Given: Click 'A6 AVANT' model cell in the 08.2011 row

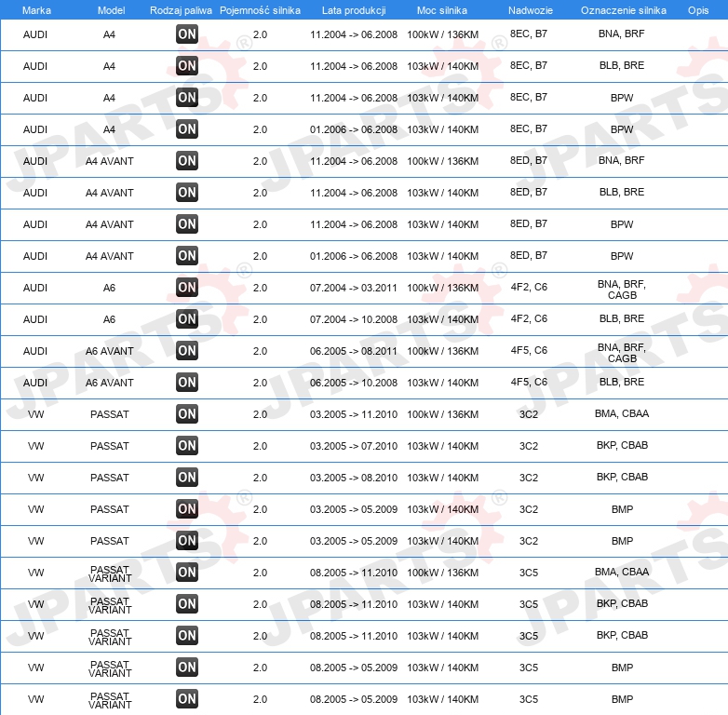Looking at the screenshot, I should click(110, 351).
